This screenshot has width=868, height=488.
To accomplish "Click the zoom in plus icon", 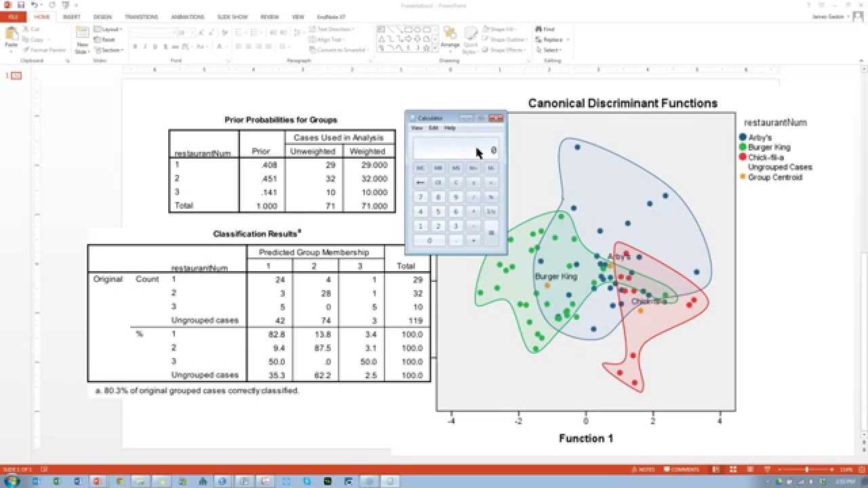I will point(832,469).
